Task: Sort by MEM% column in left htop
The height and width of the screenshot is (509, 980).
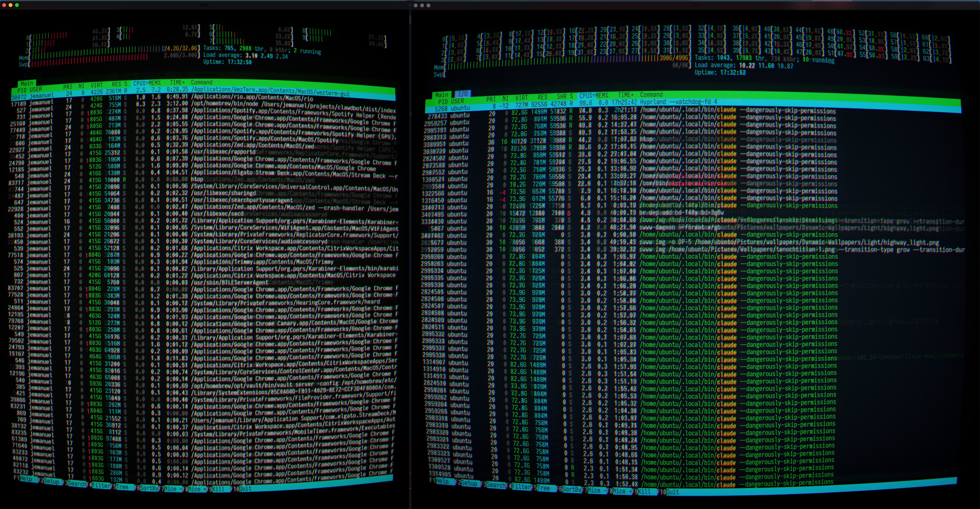Action: pos(155,83)
